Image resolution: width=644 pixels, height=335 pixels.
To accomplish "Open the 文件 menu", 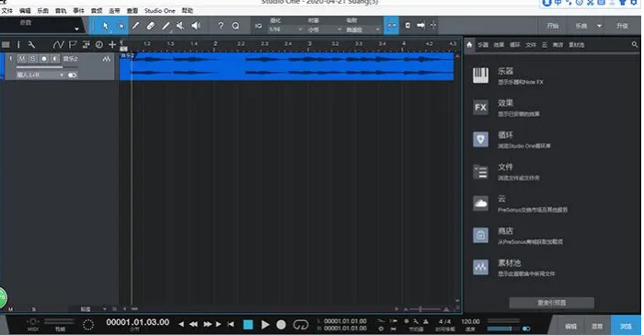I will [x=7, y=11].
